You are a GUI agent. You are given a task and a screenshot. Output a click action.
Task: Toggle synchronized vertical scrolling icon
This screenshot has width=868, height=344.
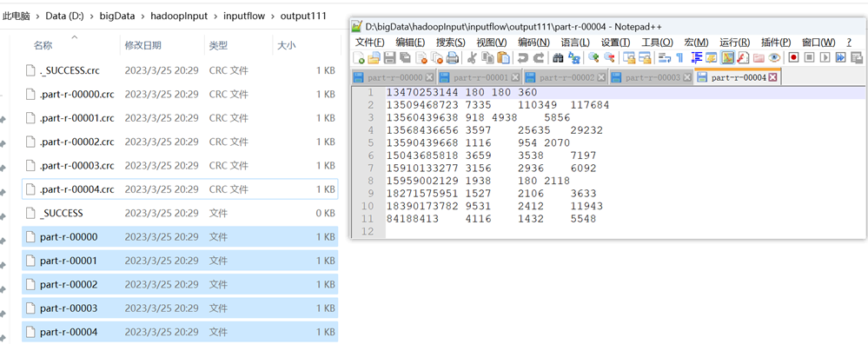pos(629,57)
